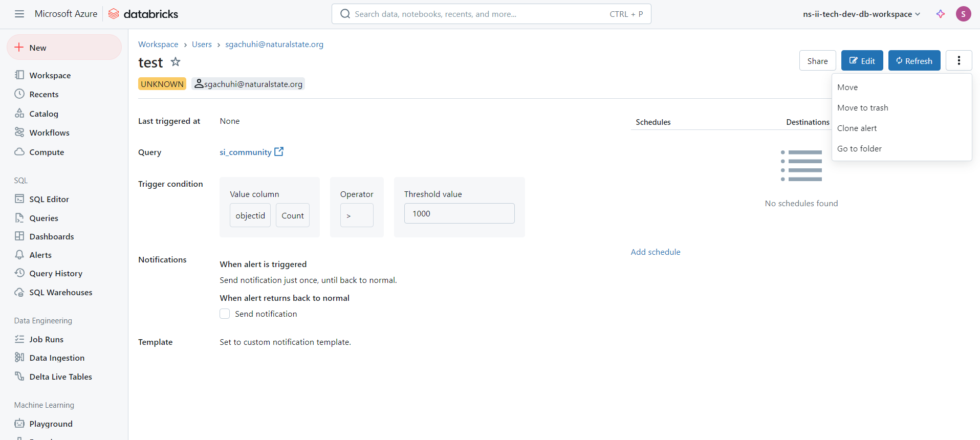Select Clone alert menu item

click(902, 128)
